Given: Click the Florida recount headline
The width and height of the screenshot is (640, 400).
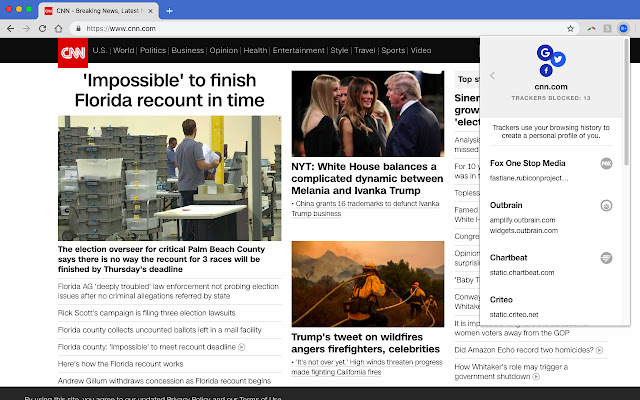Looking at the screenshot, I should pyautogui.click(x=169, y=89).
